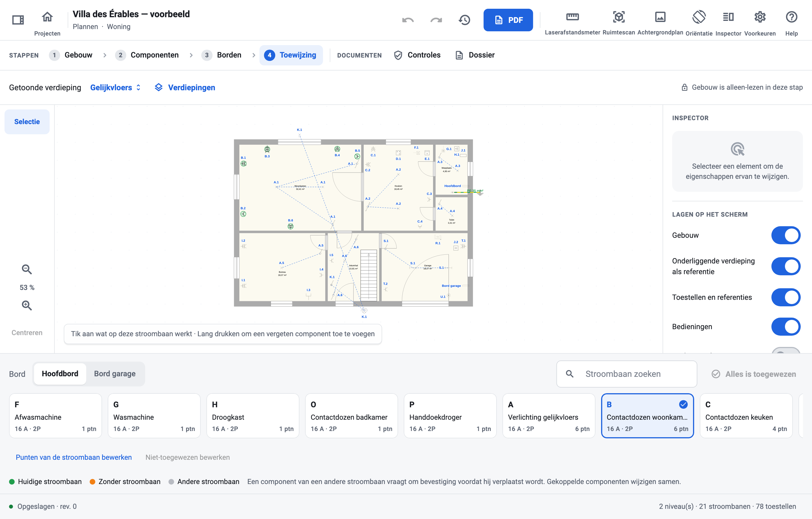812x519 pixels.
Task: Select circuit C Contactdozen keuken card
Action: (746, 416)
